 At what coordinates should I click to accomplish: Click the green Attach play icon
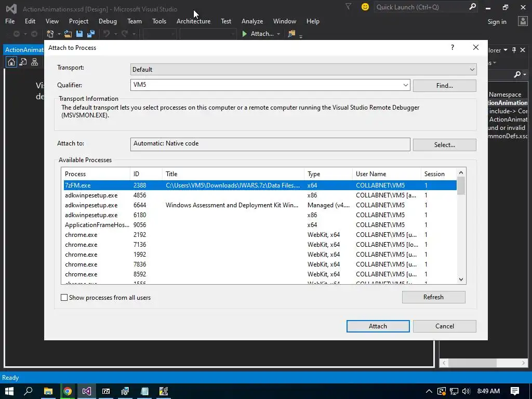tap(244, 34)
